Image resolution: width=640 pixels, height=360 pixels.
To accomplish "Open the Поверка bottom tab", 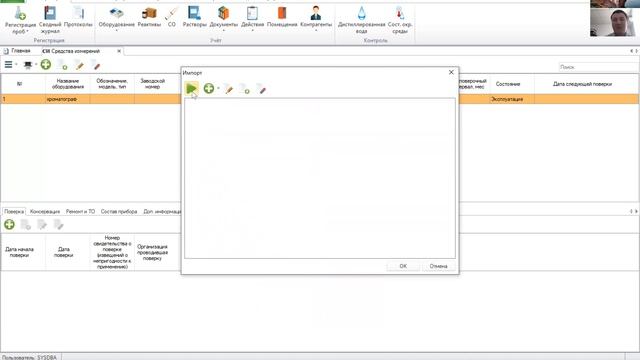I will (14, 211).
